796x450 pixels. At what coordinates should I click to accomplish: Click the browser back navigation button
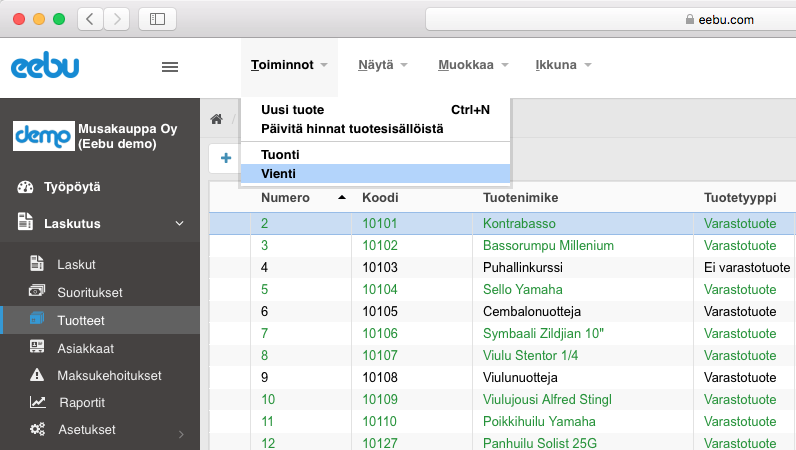(90, 18)
